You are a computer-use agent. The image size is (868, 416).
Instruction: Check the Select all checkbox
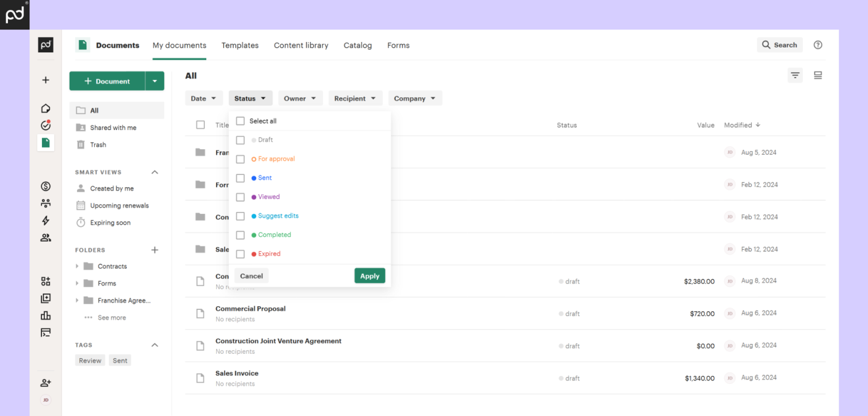point(240,121)
